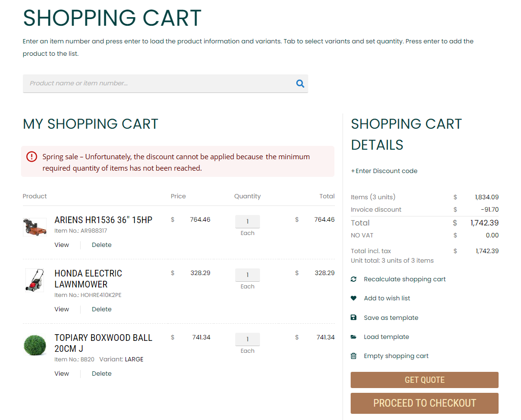The image size is (521, 420).
Task: Click the heart icon for wish list
Action: coord(354,298)
